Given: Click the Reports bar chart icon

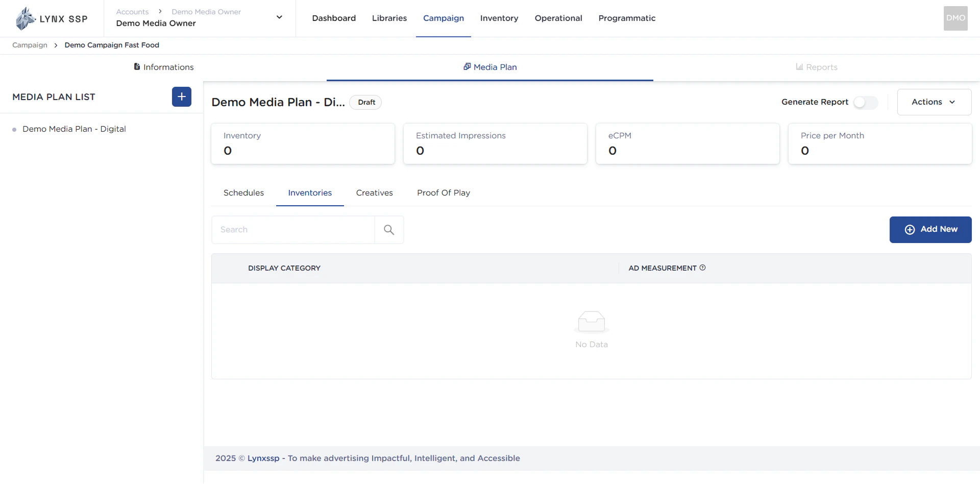Looking at the screenshot, I should (x=799, y=66).
